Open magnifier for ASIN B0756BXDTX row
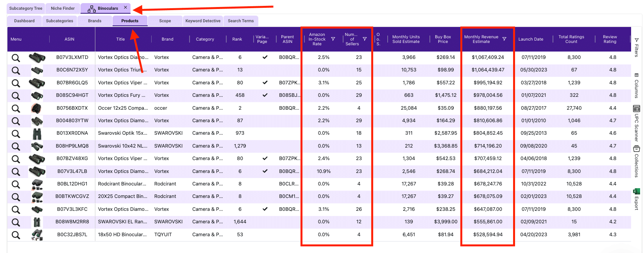The width and height of the screenshot is (644, 253). (16, 109)
